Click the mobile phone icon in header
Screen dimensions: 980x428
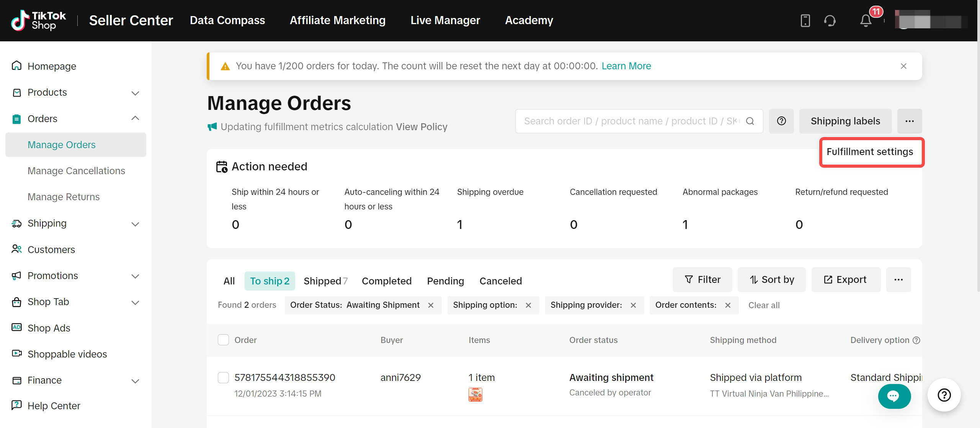coord(805,21)
